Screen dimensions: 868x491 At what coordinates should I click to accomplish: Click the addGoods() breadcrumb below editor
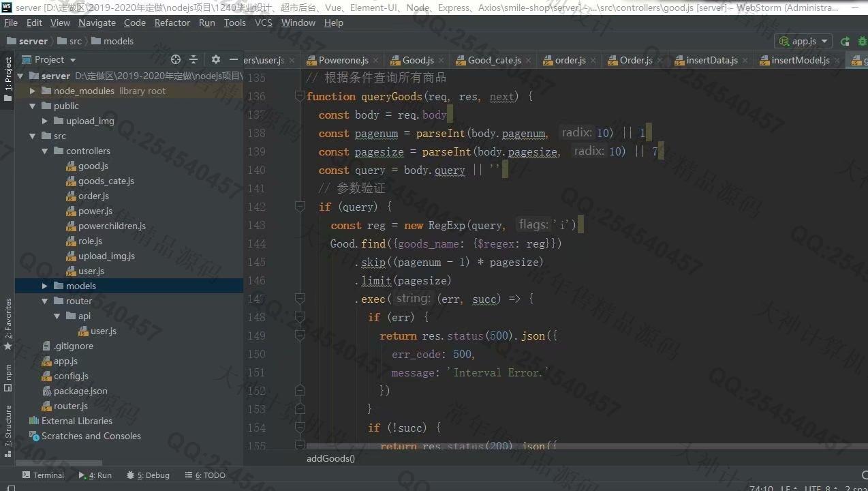coord(330,458)
